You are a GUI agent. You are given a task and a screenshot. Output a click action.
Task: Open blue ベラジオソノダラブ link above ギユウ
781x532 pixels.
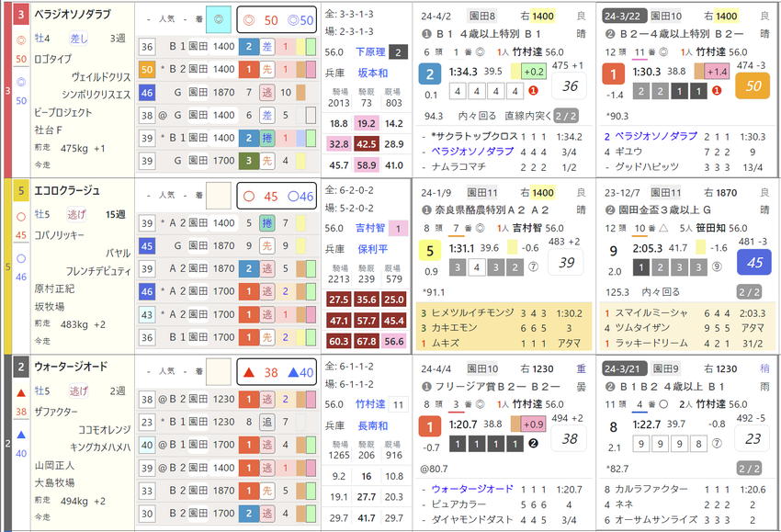pos(655,137)
